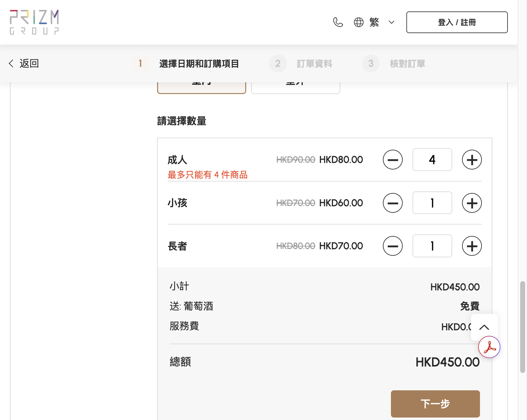Increase 小孩 quantity with plus
This screenshot has height=420, width=527.
(x=472, y=203)
